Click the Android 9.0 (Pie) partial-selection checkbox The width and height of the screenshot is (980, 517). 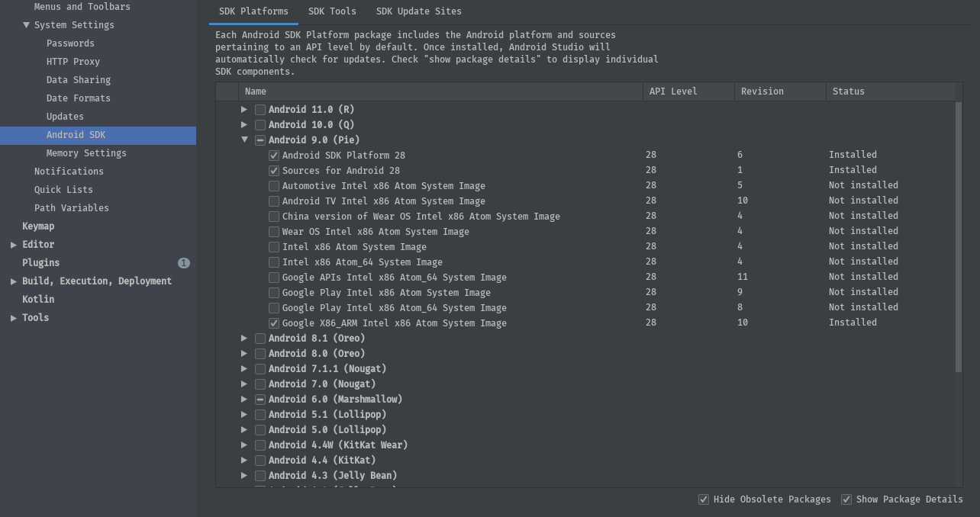tap(260, 140)
